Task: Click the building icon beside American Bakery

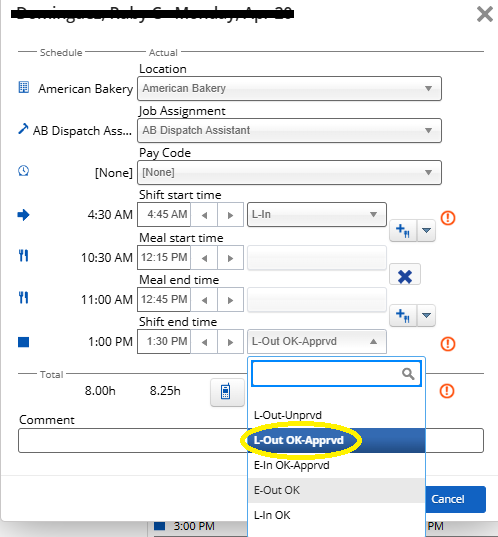Action: coord(24,87)
